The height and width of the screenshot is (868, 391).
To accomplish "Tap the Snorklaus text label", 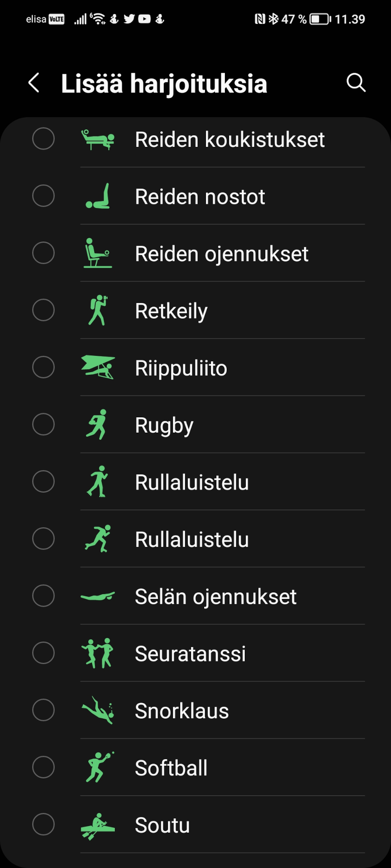I will click(x=182, y=711).
